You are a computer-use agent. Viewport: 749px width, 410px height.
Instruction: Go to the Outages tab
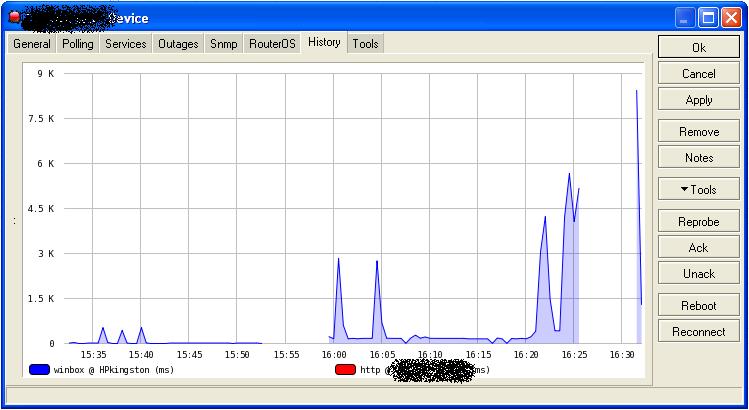click(178, 44)
